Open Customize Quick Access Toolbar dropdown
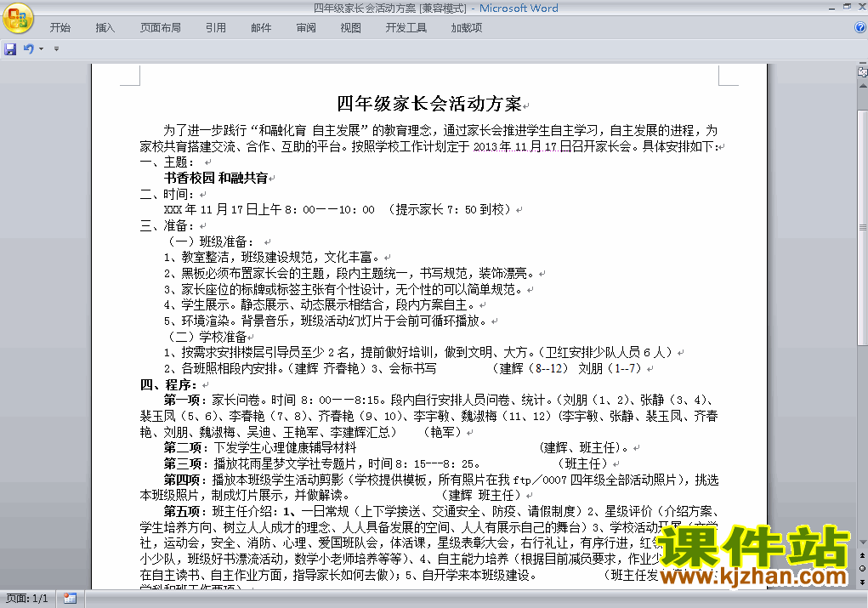Viewport: 868px width, 608px height. click(56, 49)
